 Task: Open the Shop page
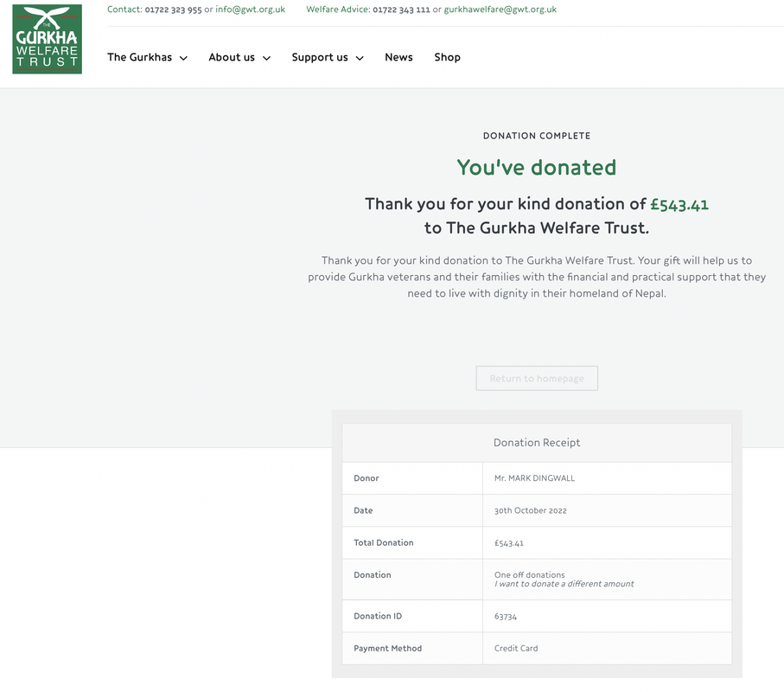(447, 57)
